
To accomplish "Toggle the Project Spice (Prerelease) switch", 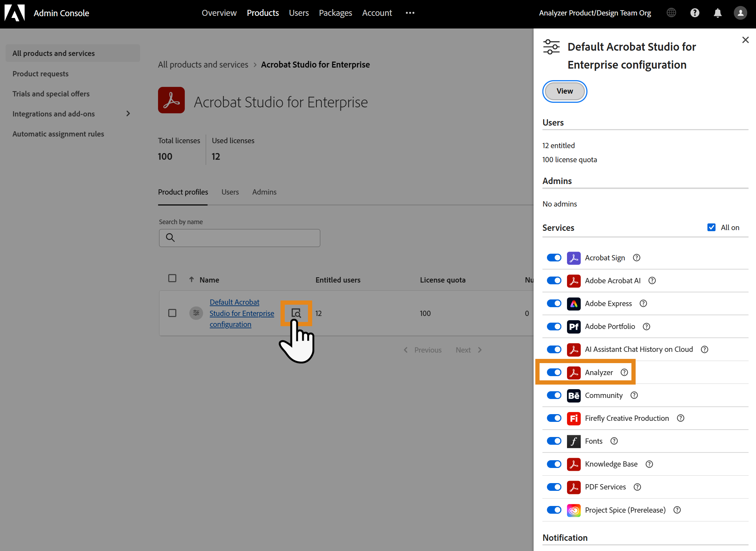I will coord(554,510).
